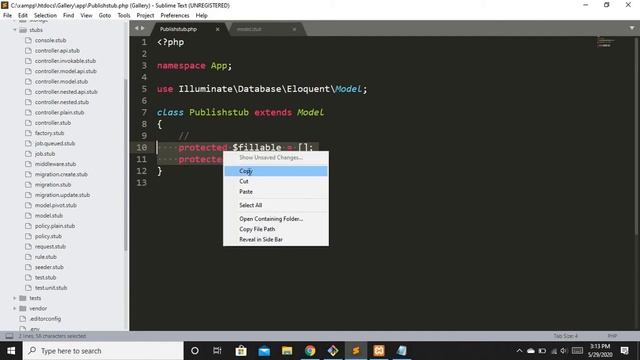Open model.stub in the sidebar
Screen dimensions: 640x360
(49, 216)
